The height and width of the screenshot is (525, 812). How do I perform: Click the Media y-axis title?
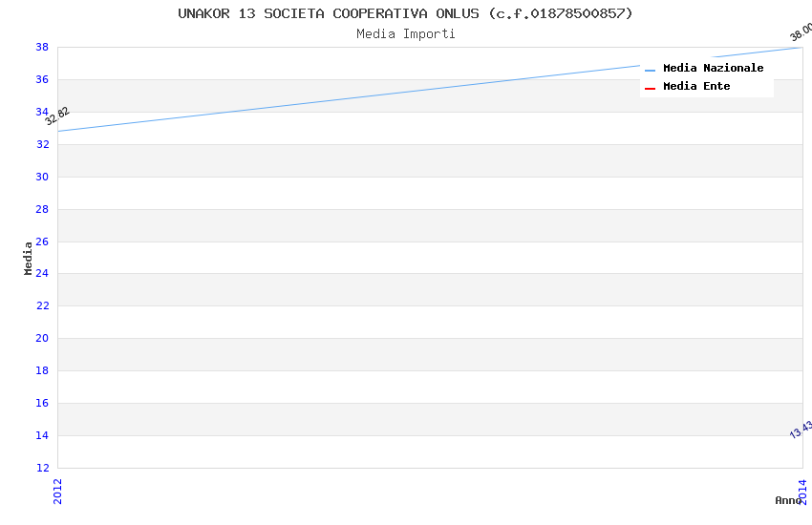tap(28, 258)
